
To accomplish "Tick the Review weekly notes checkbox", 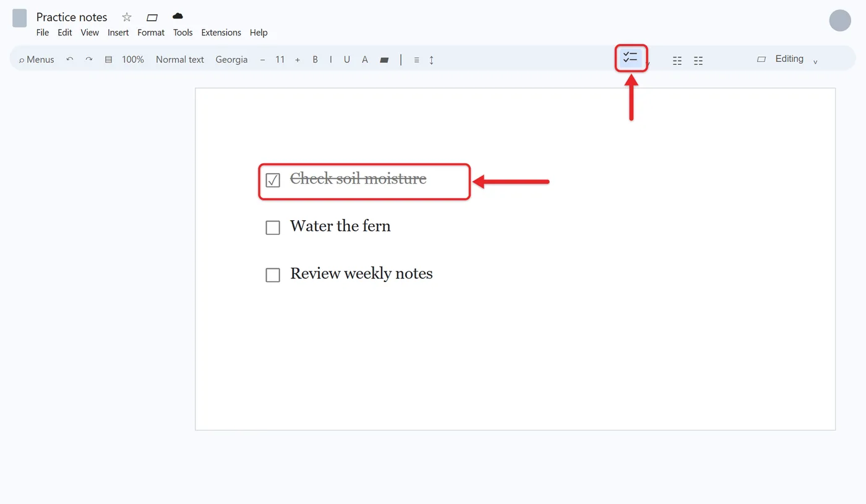I will click(x=273, y=275).
